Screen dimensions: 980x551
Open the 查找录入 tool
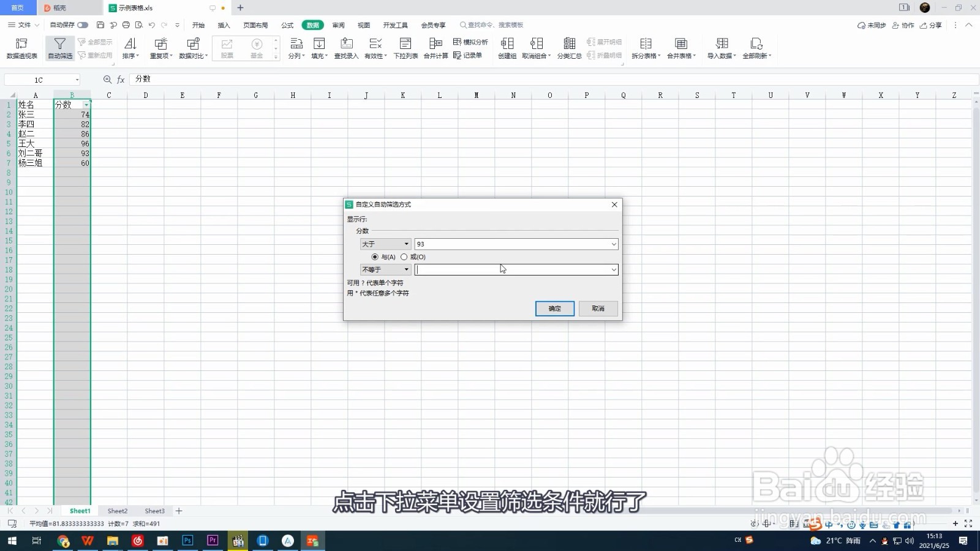pyautogui.click(x=347, y=48)
